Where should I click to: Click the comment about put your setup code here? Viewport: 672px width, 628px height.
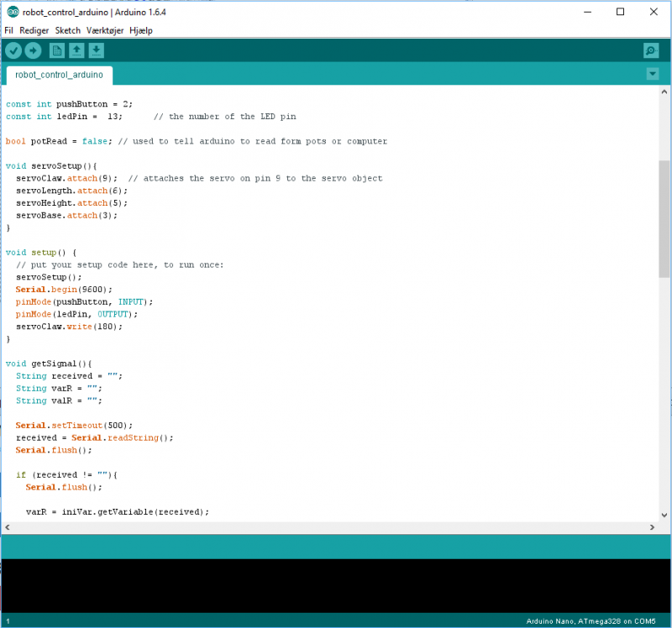[119, 264]
